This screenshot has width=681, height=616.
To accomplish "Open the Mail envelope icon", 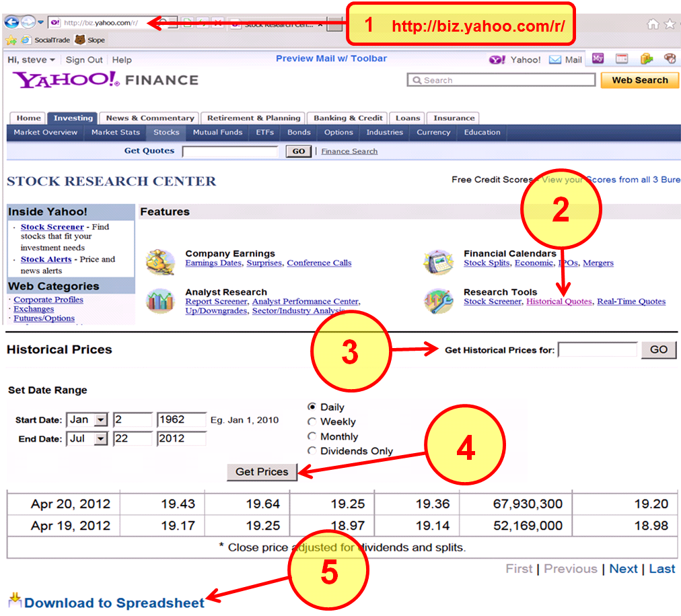I will point(555,60).
